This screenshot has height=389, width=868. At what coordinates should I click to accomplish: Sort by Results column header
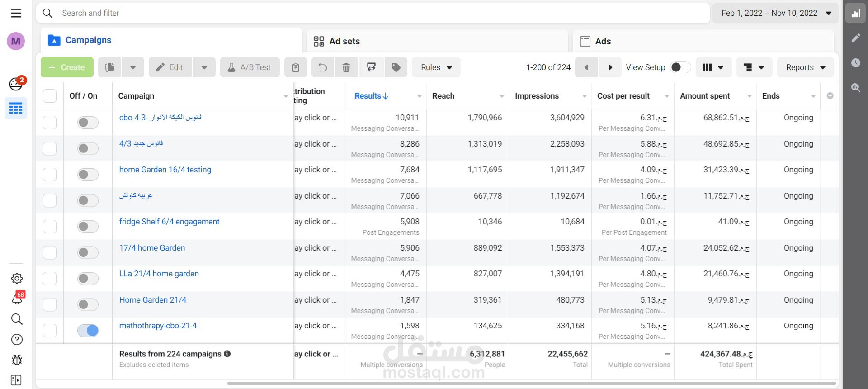[371, 96]
